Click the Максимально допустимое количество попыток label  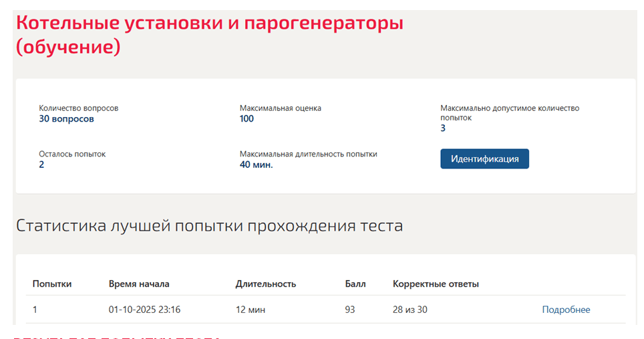tap(510, 112)
